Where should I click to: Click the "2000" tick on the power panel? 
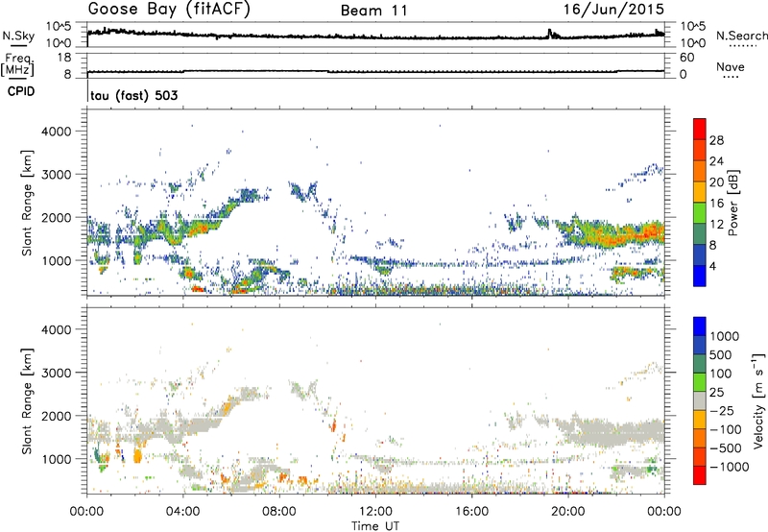point(57,217)
